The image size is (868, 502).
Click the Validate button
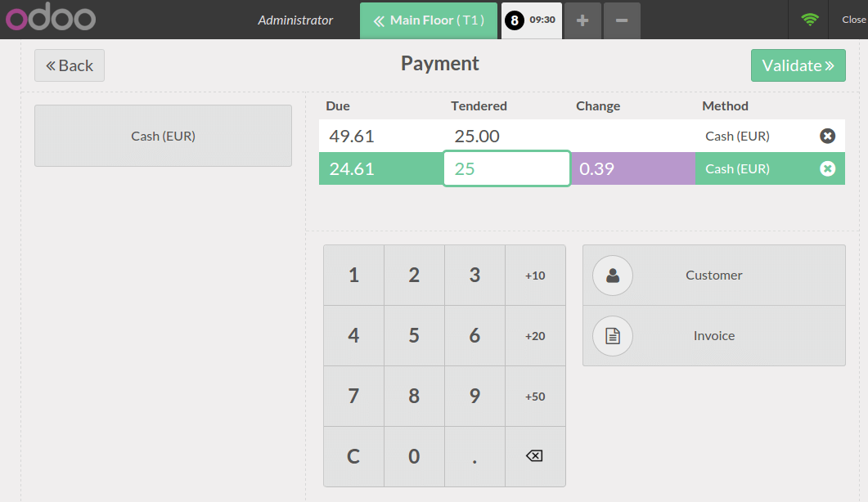pos(798,65)
